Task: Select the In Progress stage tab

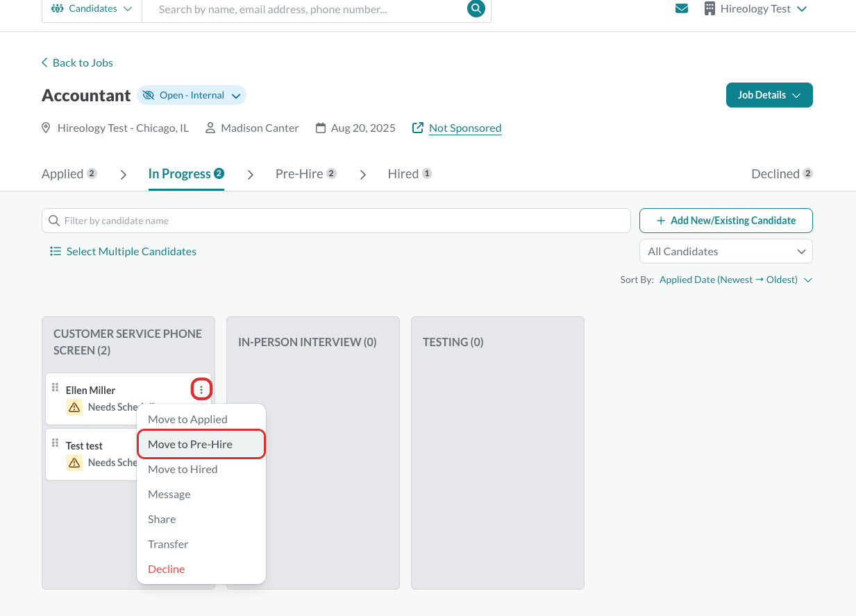Action: point(186,173)
